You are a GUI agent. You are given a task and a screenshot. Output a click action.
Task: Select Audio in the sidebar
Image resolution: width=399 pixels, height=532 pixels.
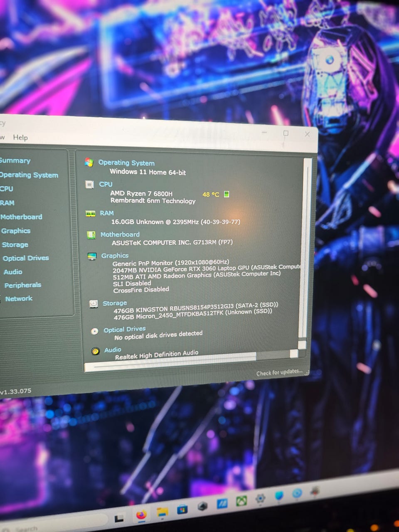pyautogui.click(x=13, y=271)
